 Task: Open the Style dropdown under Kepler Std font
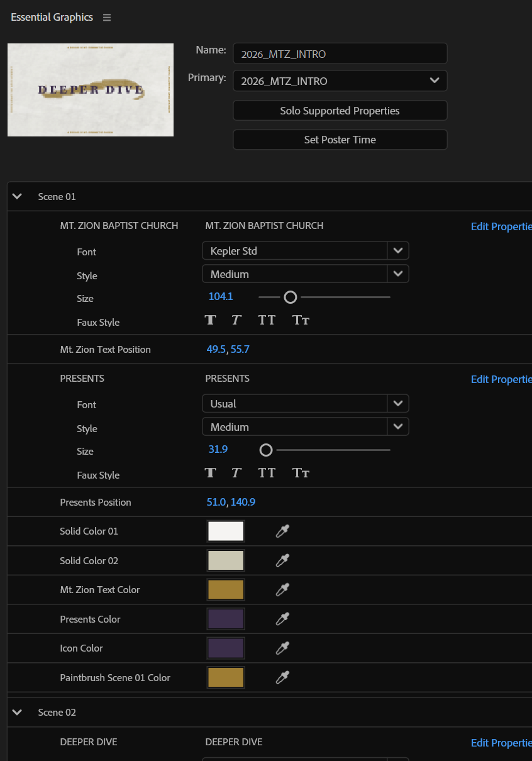click(305, 274)
